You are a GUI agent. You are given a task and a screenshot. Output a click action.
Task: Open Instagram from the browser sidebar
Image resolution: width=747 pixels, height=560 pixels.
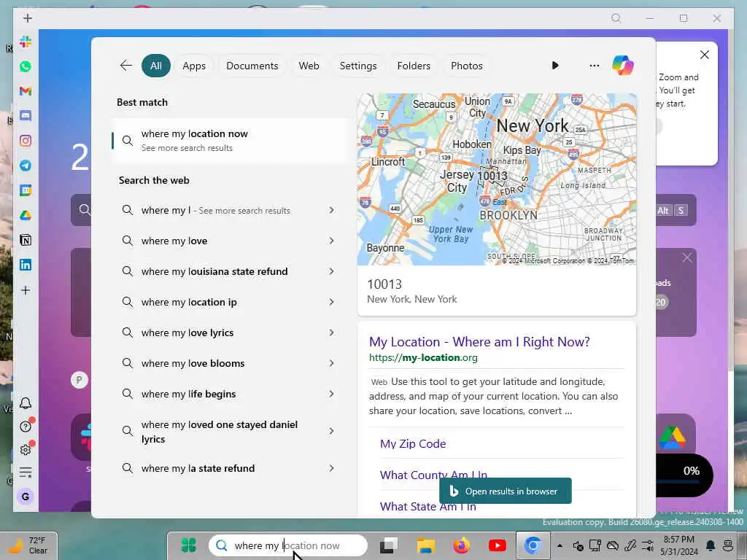coord(26,141)
